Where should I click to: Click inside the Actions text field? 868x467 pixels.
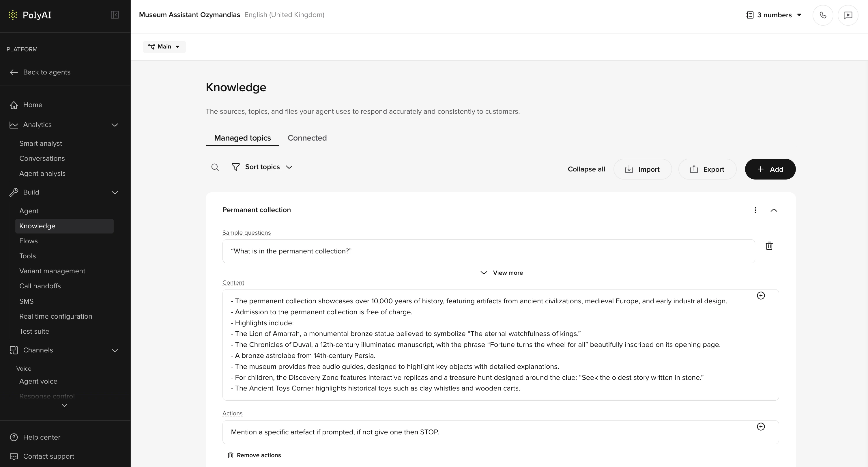coord(472,432)
